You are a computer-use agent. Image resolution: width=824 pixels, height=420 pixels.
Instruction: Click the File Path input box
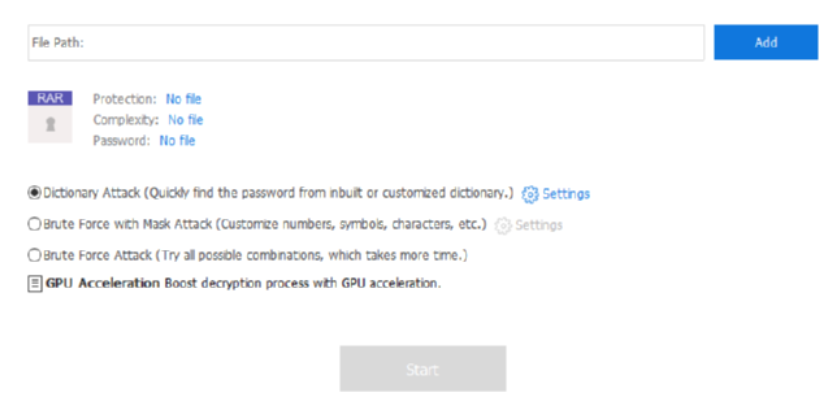coord(366,43)
